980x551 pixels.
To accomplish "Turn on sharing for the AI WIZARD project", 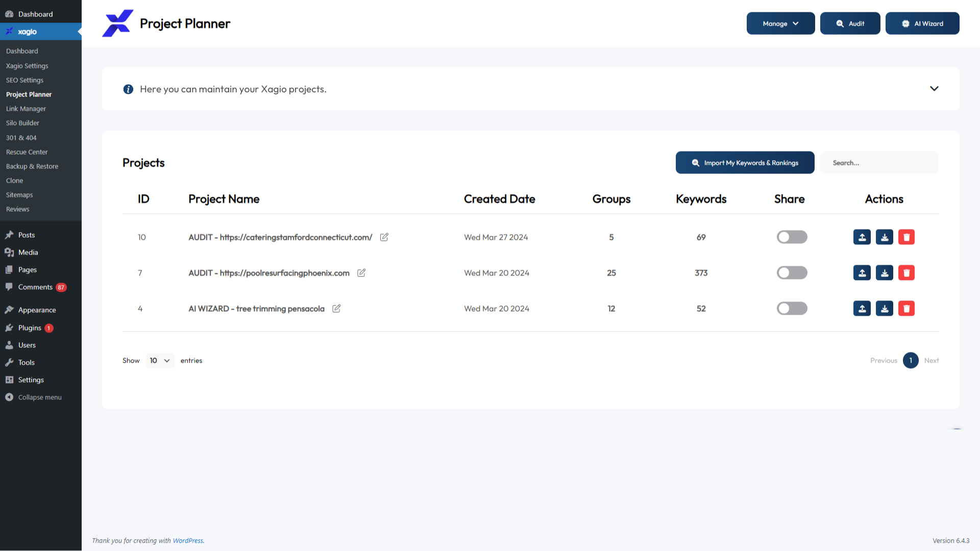I will (x=792, y=308).
